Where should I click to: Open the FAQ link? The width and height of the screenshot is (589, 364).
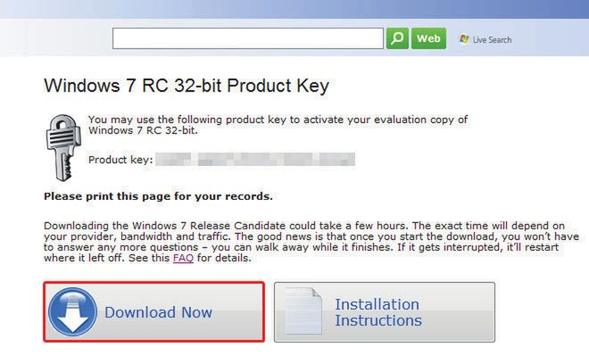click(183, 259)
